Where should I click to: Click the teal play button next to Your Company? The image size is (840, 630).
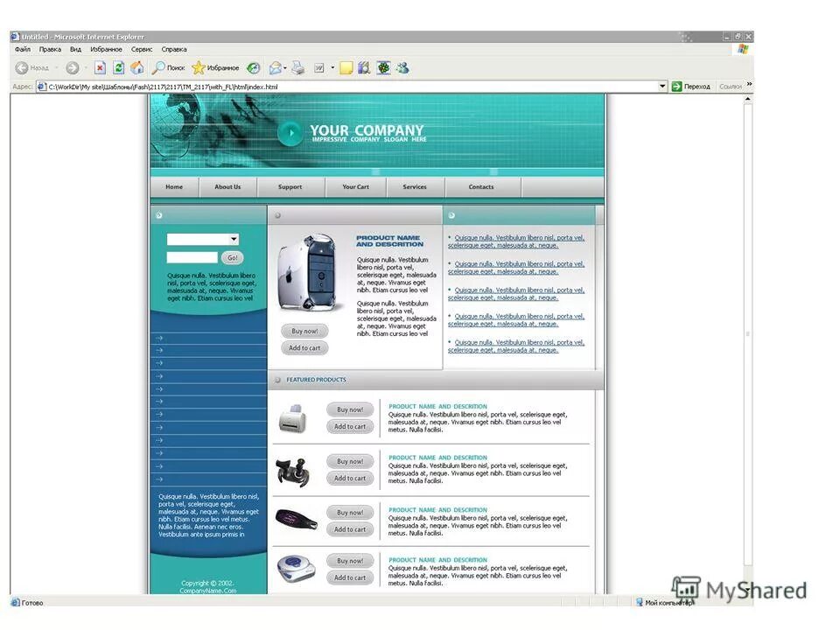(x=290, y=132)
